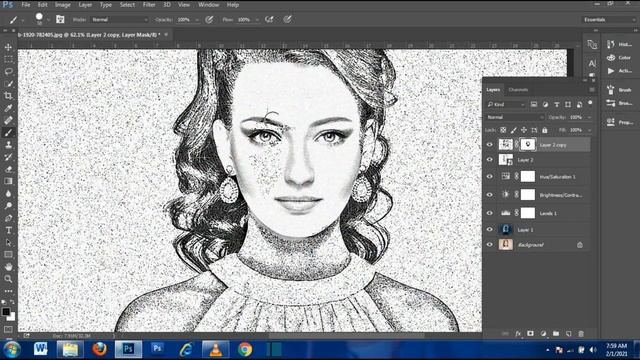This screenshot has width=640, height=360.
Task: Open Chrome from the taskbar
Action: click(x=245, y=350)
